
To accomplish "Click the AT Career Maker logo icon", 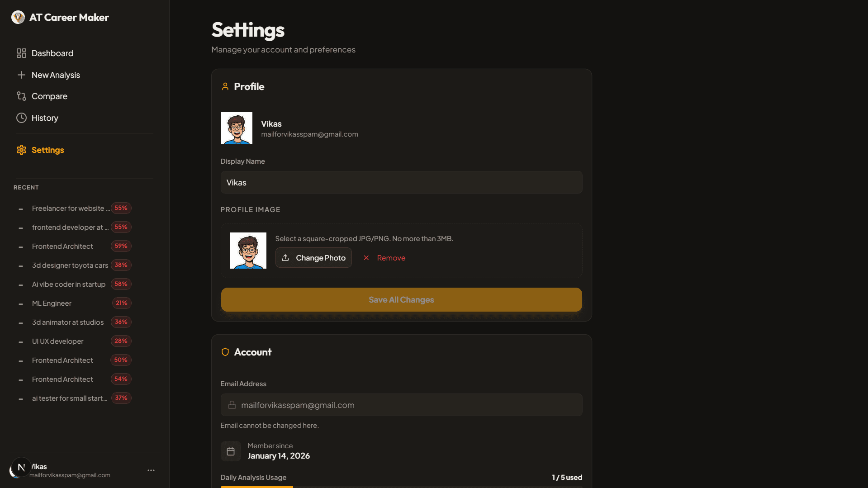I will [18, 17].
